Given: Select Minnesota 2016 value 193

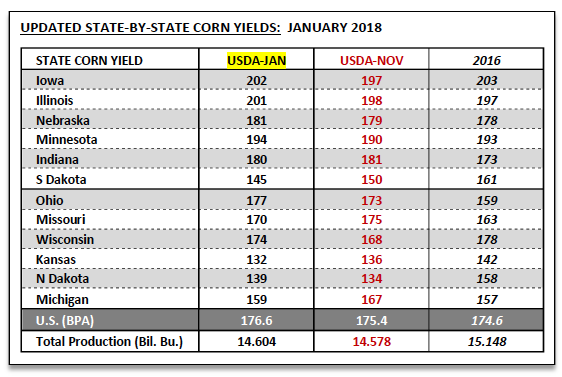Looking at the screenshot, I should pyautogui.click(x=487, y=139).
